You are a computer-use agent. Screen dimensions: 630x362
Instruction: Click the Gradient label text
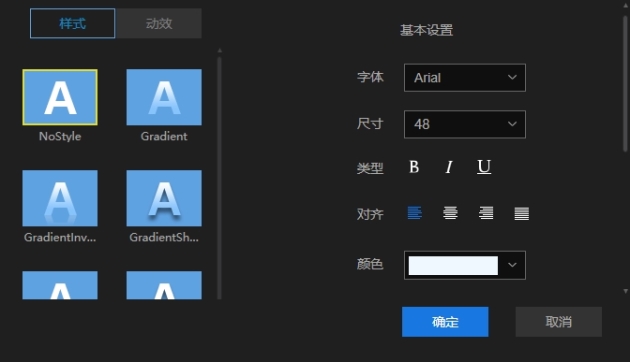point(164,137)
